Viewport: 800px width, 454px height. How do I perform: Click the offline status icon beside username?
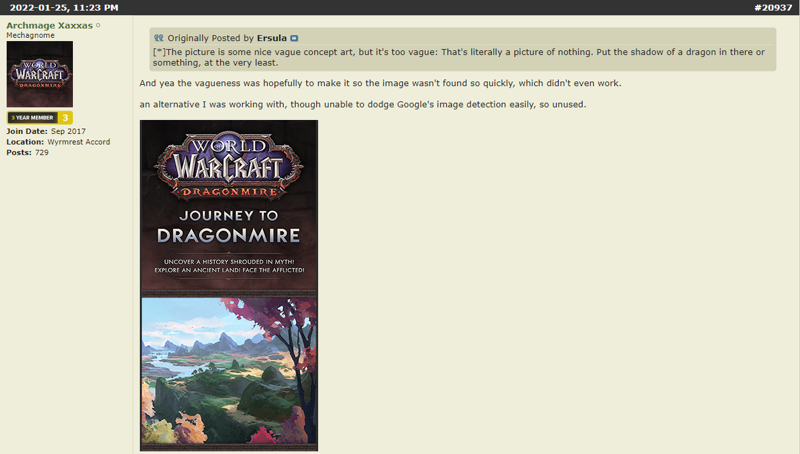[98, 26]
